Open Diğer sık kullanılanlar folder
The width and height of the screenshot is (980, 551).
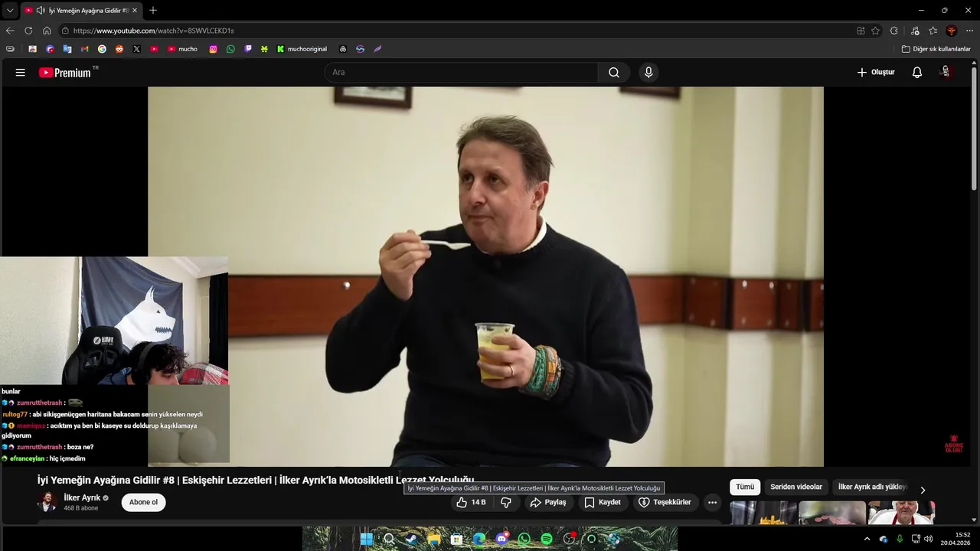pos(936,49)
